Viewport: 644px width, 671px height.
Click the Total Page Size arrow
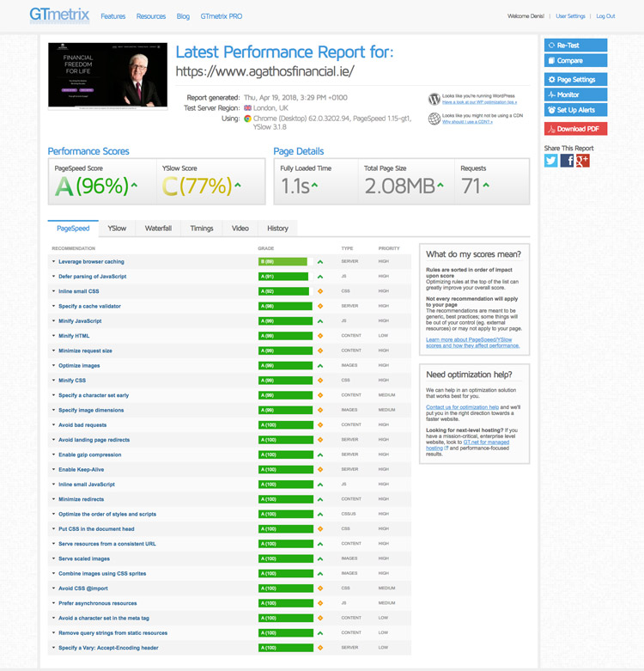[x=440, y=185]
